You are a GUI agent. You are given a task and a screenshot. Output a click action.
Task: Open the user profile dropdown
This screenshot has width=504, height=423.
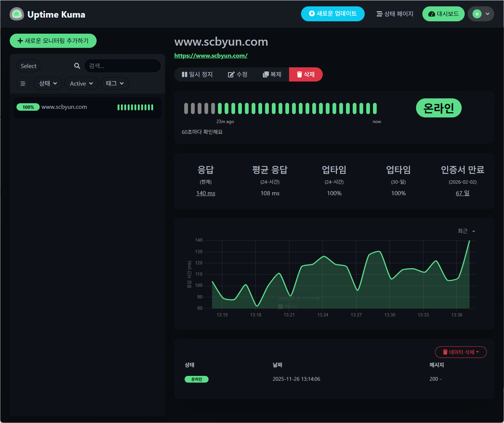(x=481, y=14)
